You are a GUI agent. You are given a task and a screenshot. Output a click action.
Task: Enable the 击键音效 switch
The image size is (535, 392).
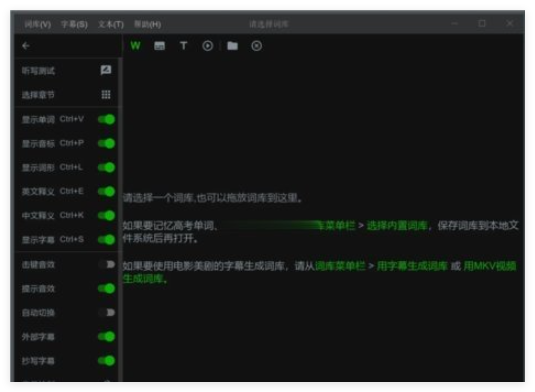coord(107,264)
